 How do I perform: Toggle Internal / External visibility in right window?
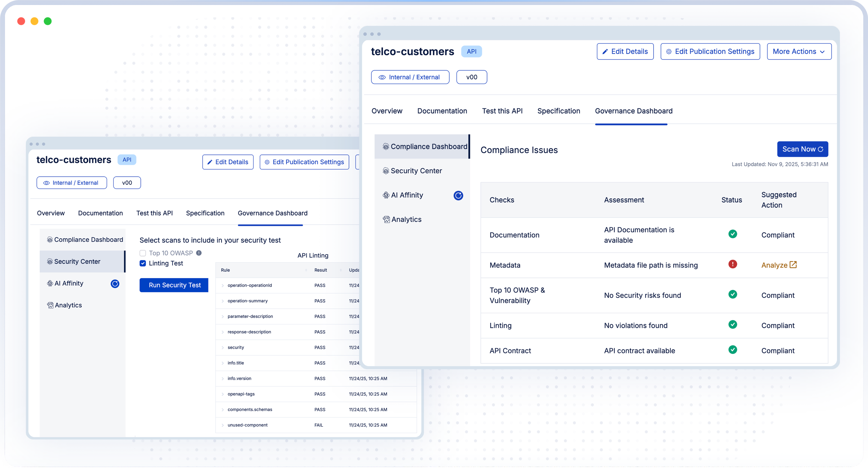pyautogui.click(x=410, y=77)
